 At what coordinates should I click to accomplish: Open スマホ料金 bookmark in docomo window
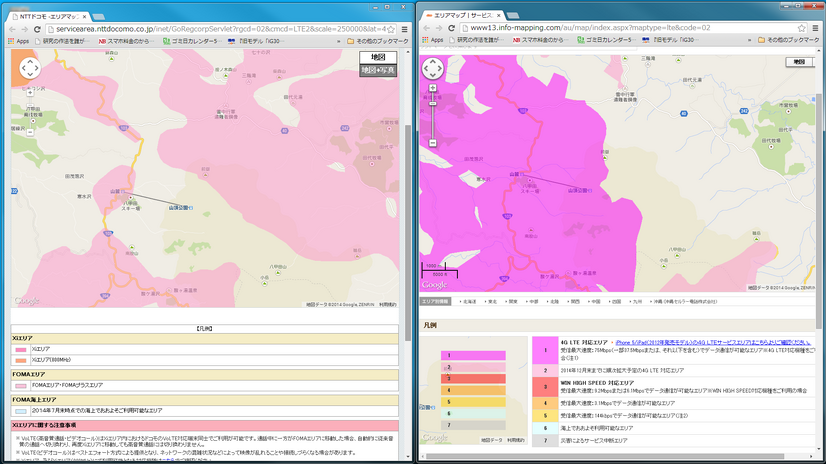coord(124,41)
